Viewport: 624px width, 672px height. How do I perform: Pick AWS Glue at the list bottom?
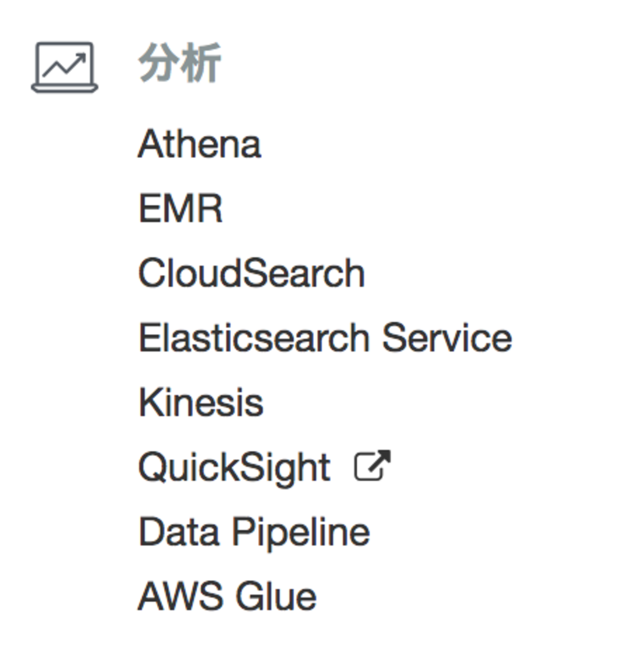(x=227, y=596)
